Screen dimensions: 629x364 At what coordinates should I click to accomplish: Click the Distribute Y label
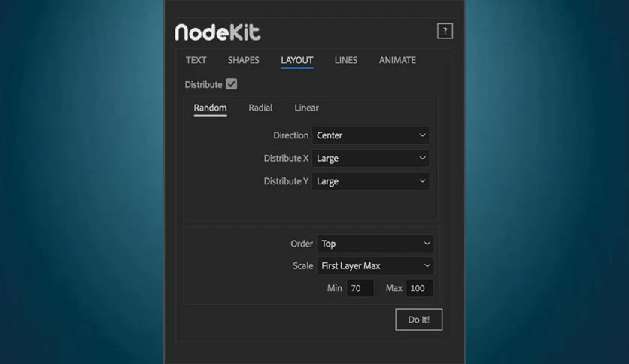[286, 181]
